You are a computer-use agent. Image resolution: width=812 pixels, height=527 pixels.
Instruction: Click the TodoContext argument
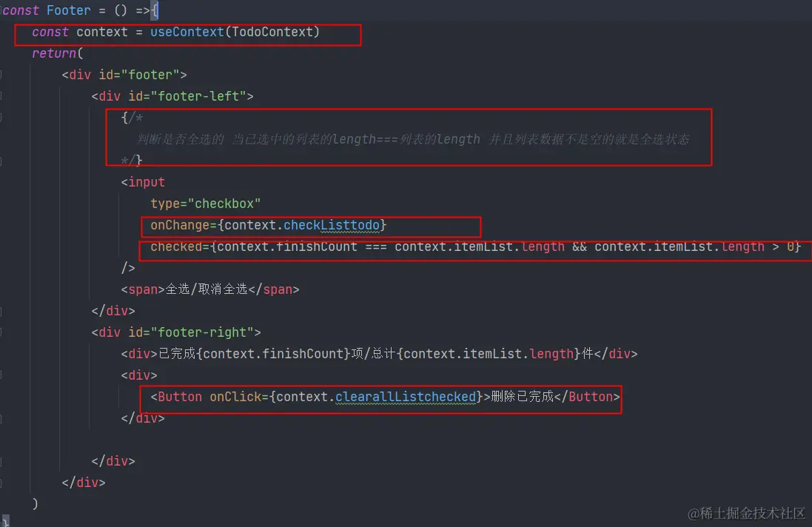[272, 32]
